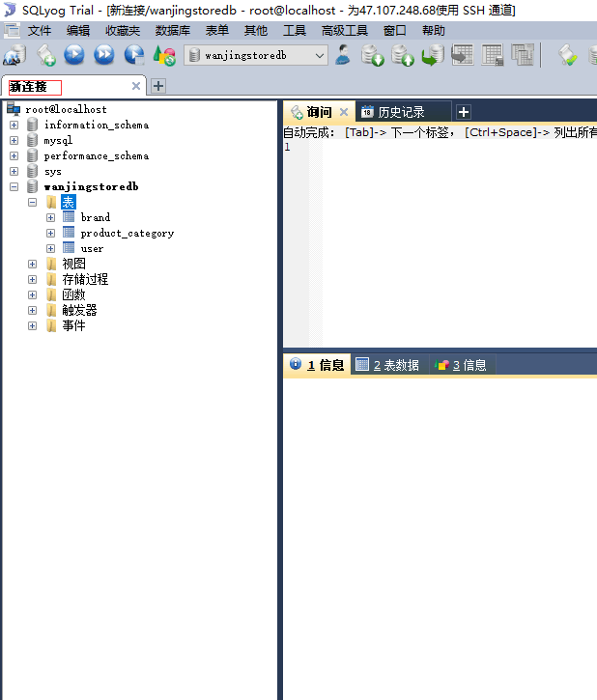The height and width of the screenshot is (700, 597).
Task: Click the import database icon
Action: [x=402, y=55]
